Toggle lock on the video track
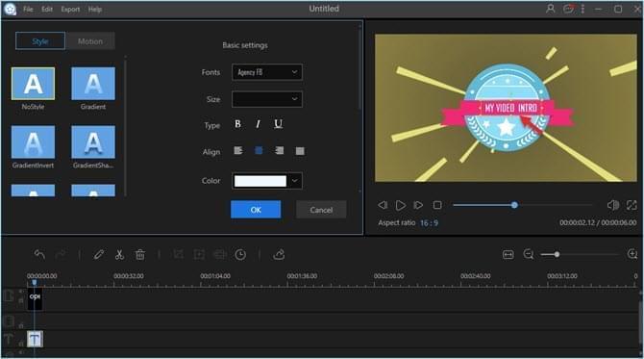 [20, 301]
